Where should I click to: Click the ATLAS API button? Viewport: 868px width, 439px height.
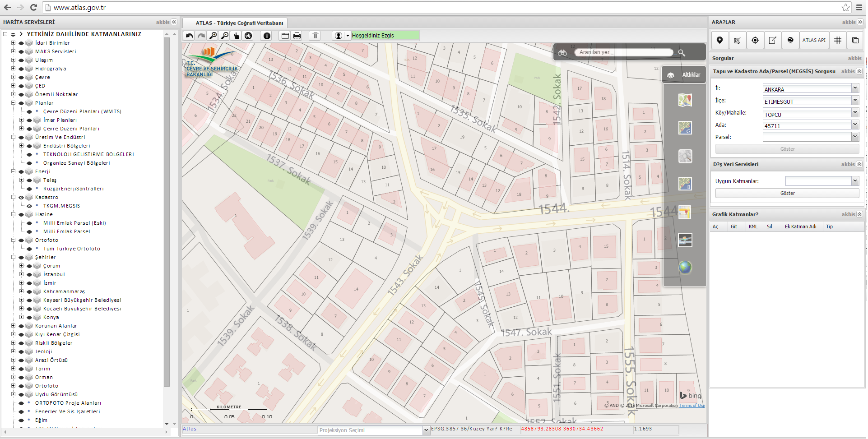point(814,40)
